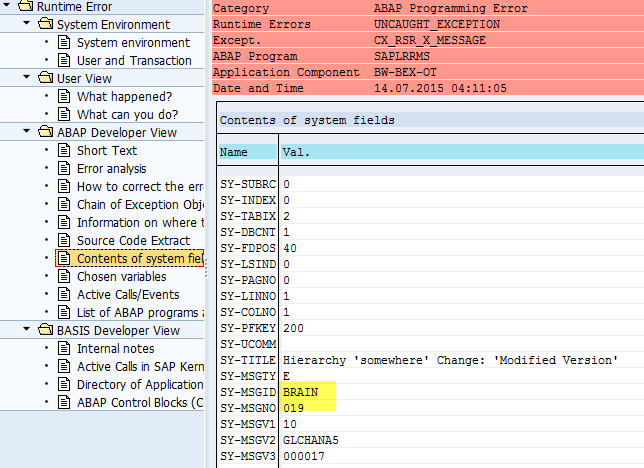644x468 pixels.
Task: Click the ABAP Control Blocks document icon
Action: point(64,402)
